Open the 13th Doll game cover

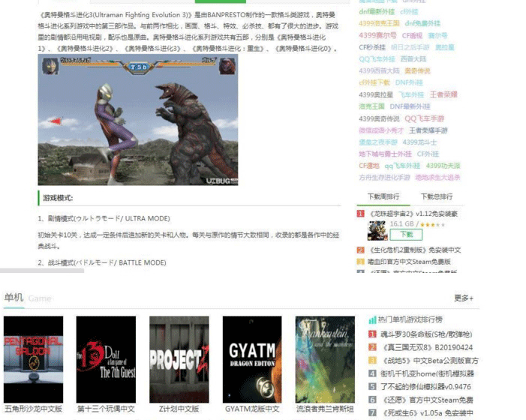click(x=106, y=359)
